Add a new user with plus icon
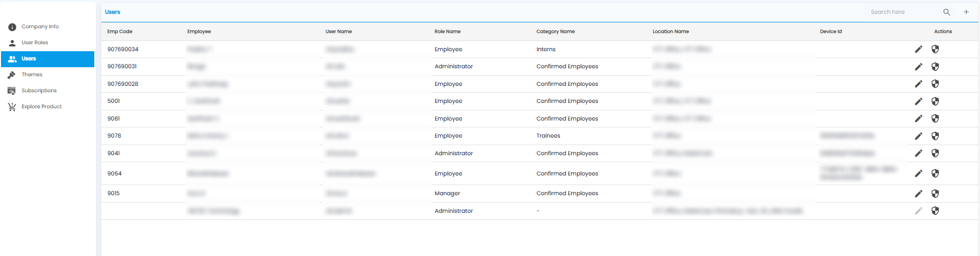 (x=966, y=12)
